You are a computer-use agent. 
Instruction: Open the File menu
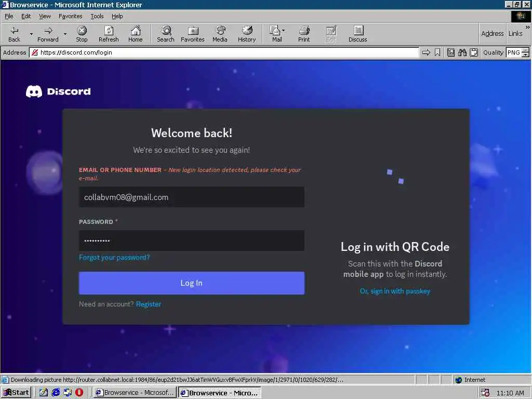point(9,16)
